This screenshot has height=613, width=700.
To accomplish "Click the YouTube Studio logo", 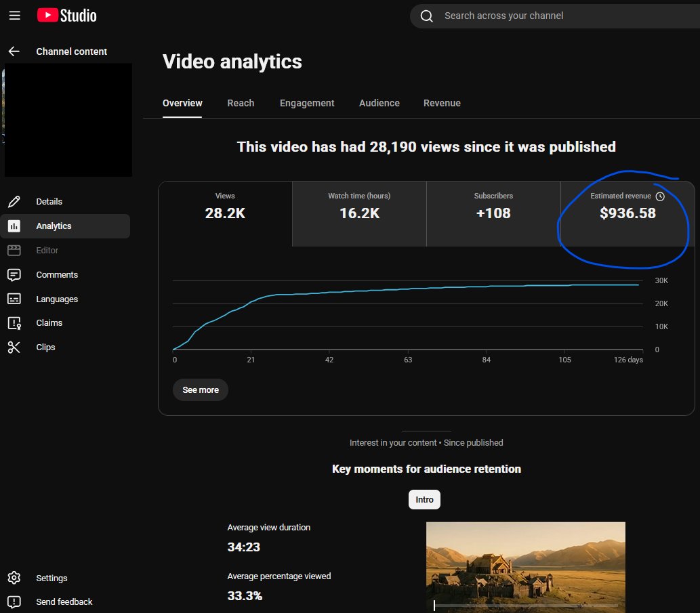I will tap(67, 16).
